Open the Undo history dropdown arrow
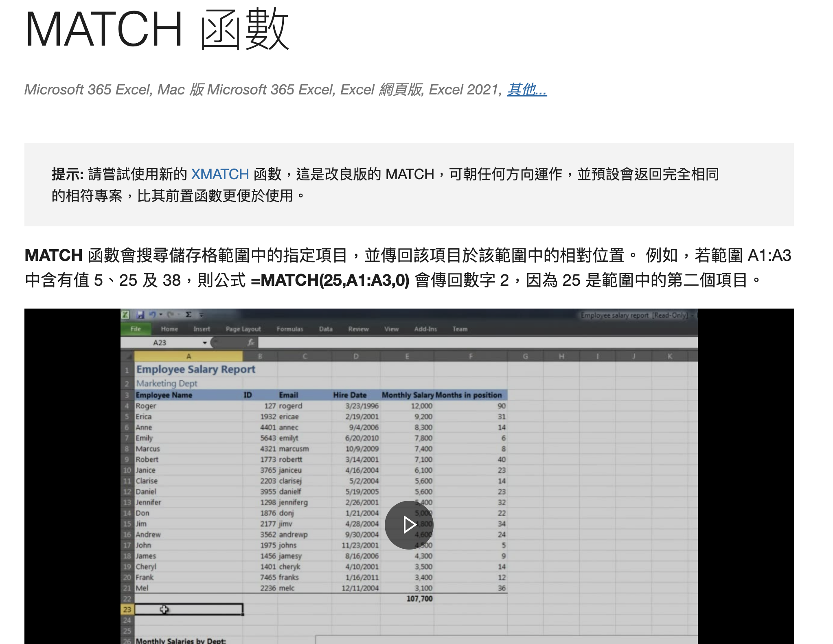 pyautogui.click(x=161, y=315)
